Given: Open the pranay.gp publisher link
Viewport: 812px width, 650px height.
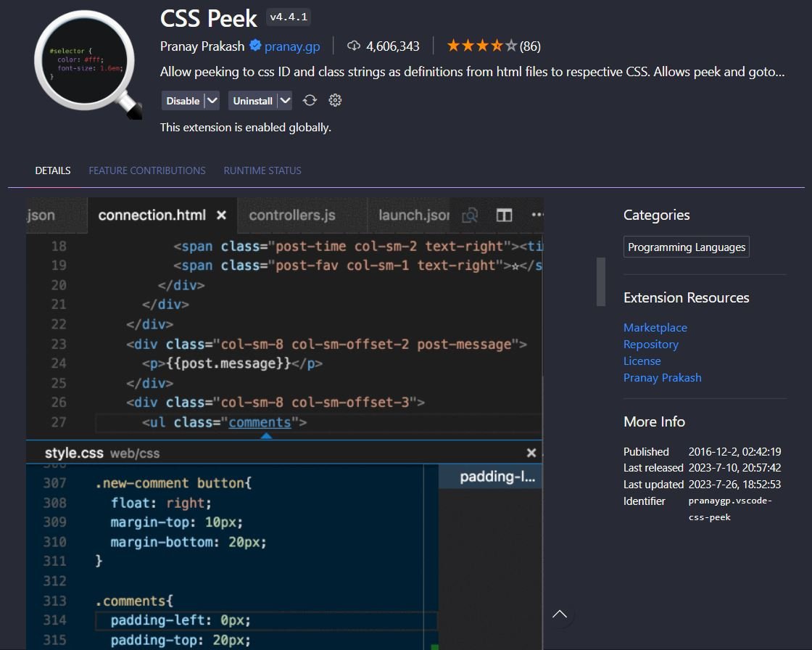Looking at the screenshot, I should pos(293,46).
